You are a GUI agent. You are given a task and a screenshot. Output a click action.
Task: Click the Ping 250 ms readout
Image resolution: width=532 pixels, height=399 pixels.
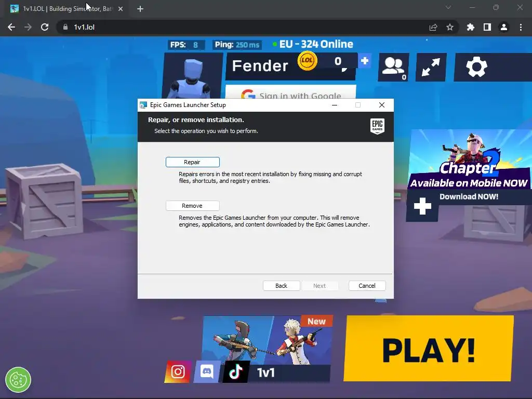pyautogui.click(x=237, y=45)
